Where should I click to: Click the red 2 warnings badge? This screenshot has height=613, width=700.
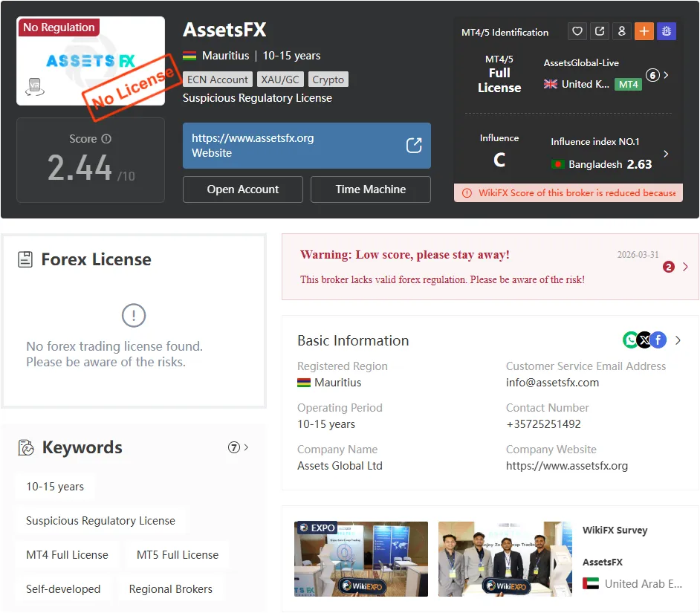tap(668, 267)
